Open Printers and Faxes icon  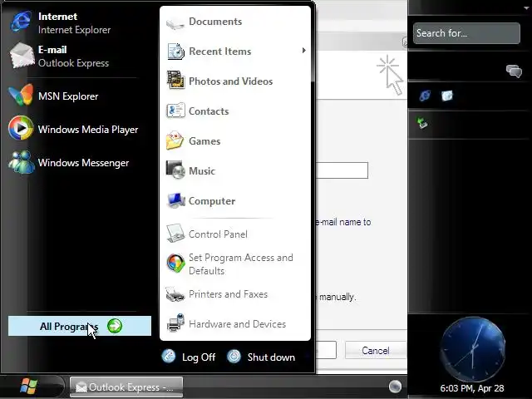tap(175, 294)
